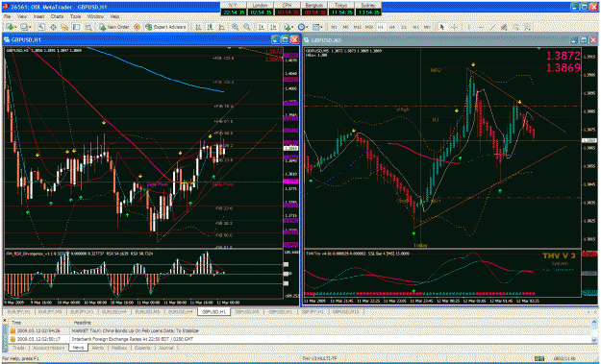Switch to the GBPJPY,H1 chart tab

(313, 312)
